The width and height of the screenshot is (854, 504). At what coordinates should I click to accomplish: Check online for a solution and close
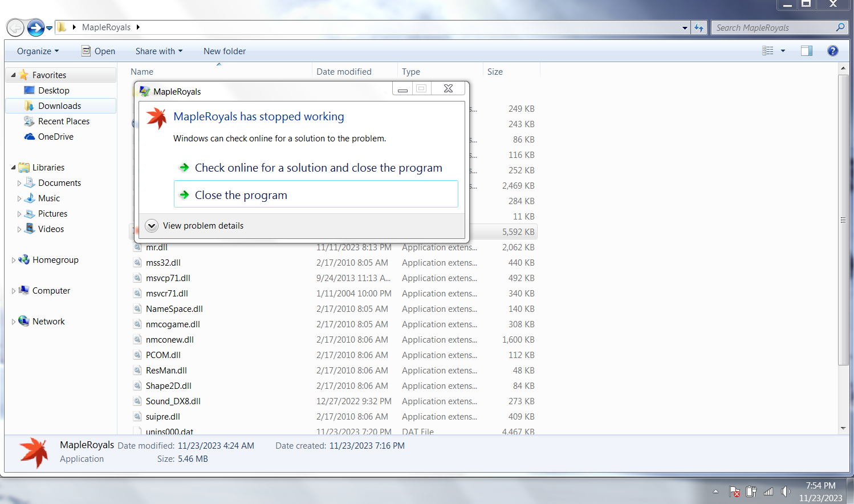[318, 168]
